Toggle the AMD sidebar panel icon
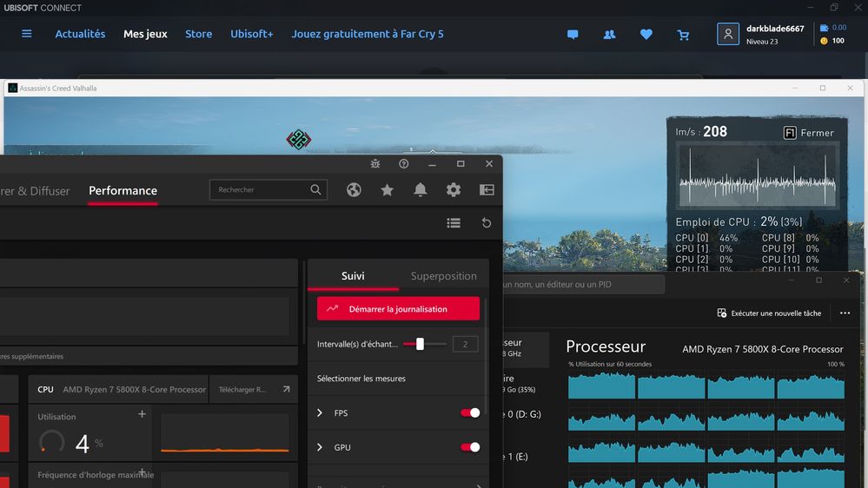 [487, 190]
